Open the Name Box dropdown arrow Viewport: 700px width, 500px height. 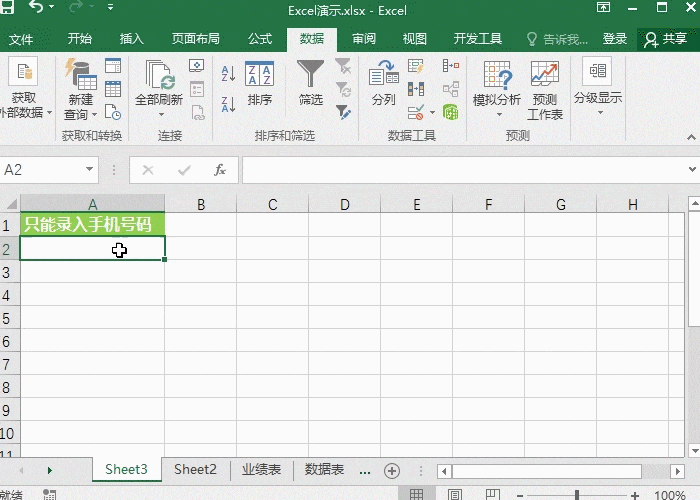(89, 169)
